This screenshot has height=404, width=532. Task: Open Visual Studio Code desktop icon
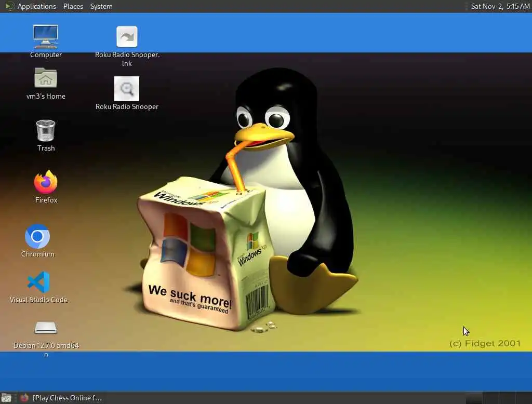click(x=38, y=282)
